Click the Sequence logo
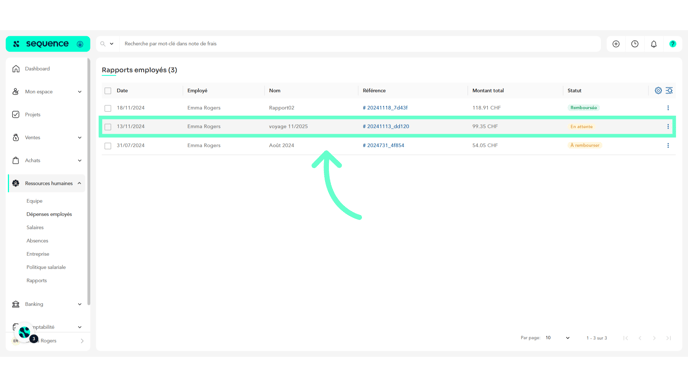The image size is (688, 387). tap(47, 44)
